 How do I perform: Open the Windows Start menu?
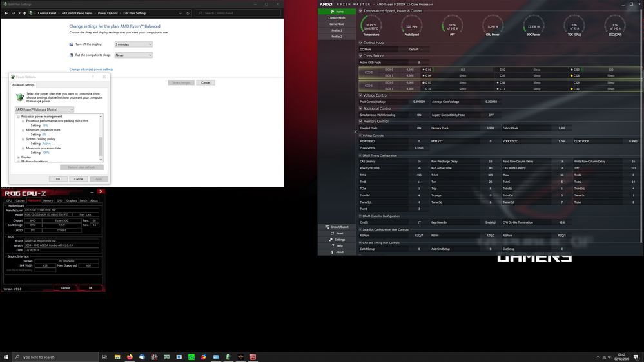[x=6, y=357]
